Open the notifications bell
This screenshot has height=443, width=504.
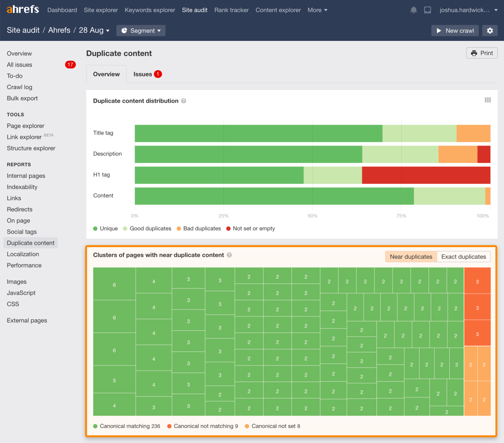click(x=413, y=10)
